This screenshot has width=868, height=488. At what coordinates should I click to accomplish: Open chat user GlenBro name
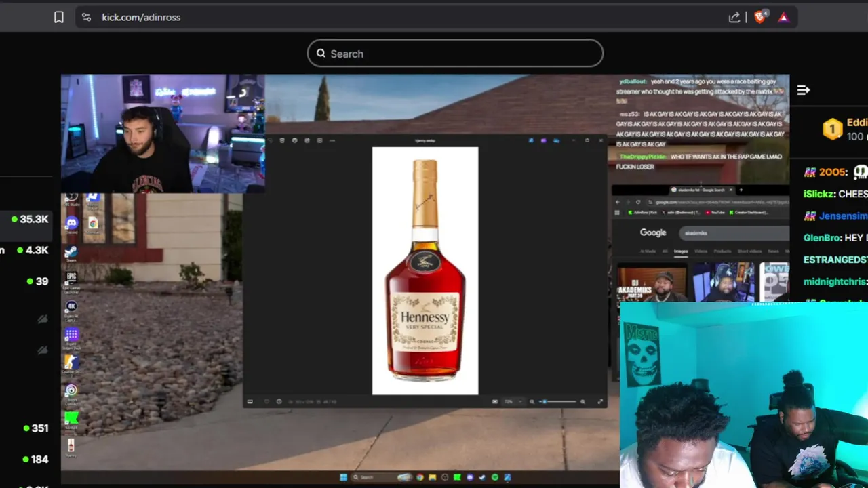(822, 238)
